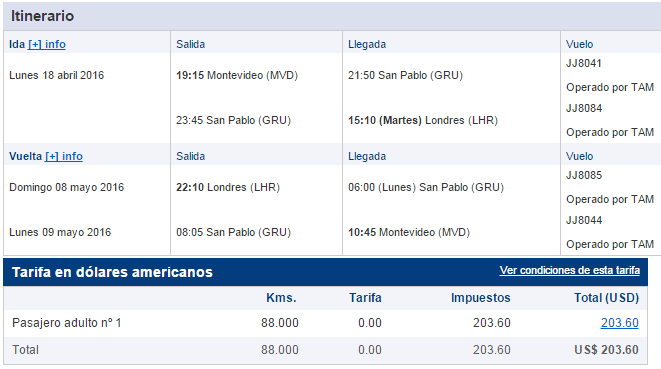Select the 10:45 Montevideo (MVD) arrival

(408, 232)
